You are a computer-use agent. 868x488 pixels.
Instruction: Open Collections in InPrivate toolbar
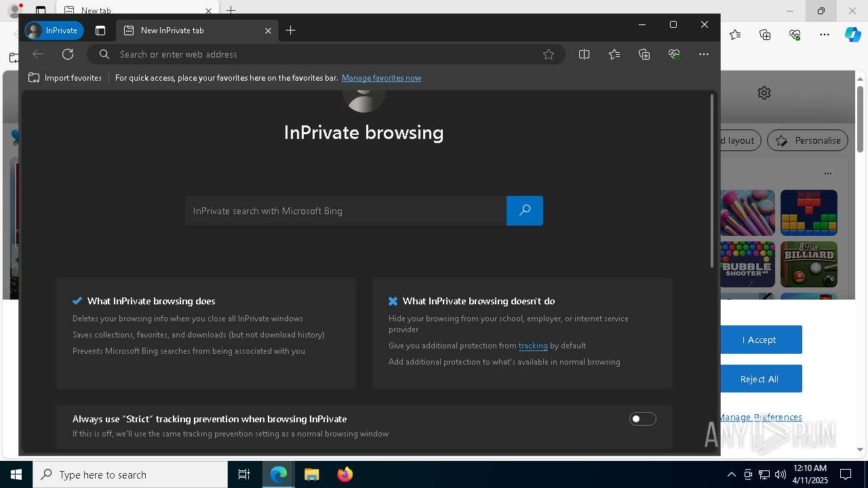click(644, 54)
